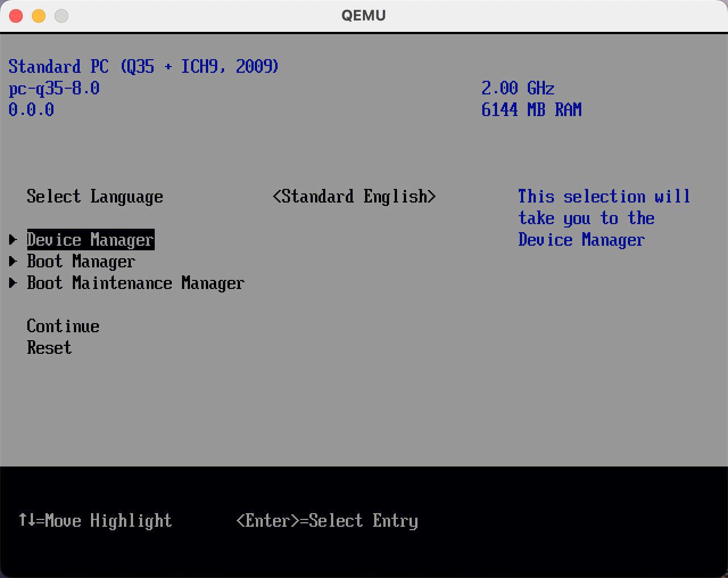Click the arrow beside Device Manager

(13, 240)
